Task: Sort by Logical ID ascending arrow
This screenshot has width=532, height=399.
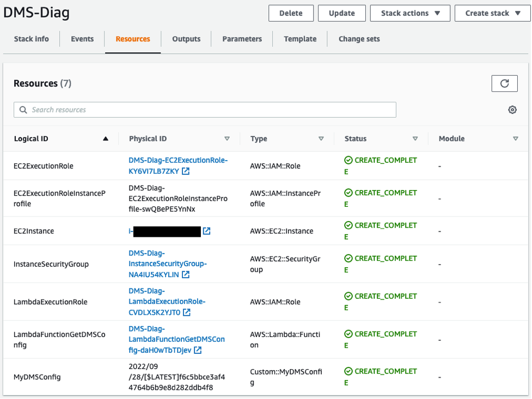Action: [106, 138]
